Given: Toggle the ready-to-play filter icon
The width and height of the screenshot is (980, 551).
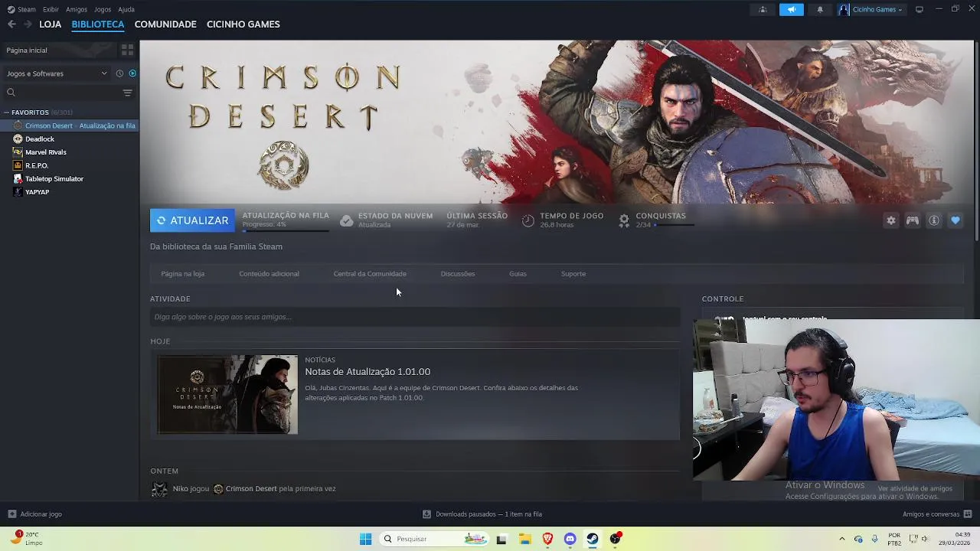Looking at the screenshot, I should (x=132, y=73).
